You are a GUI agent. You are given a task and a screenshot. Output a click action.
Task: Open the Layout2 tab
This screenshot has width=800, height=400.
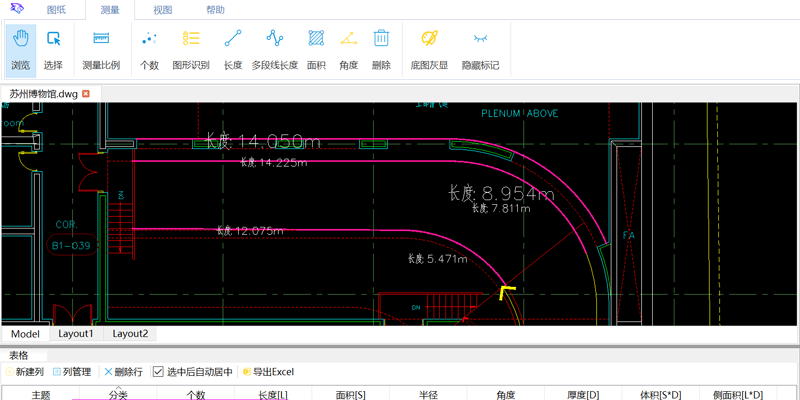[x=130, y=334]
